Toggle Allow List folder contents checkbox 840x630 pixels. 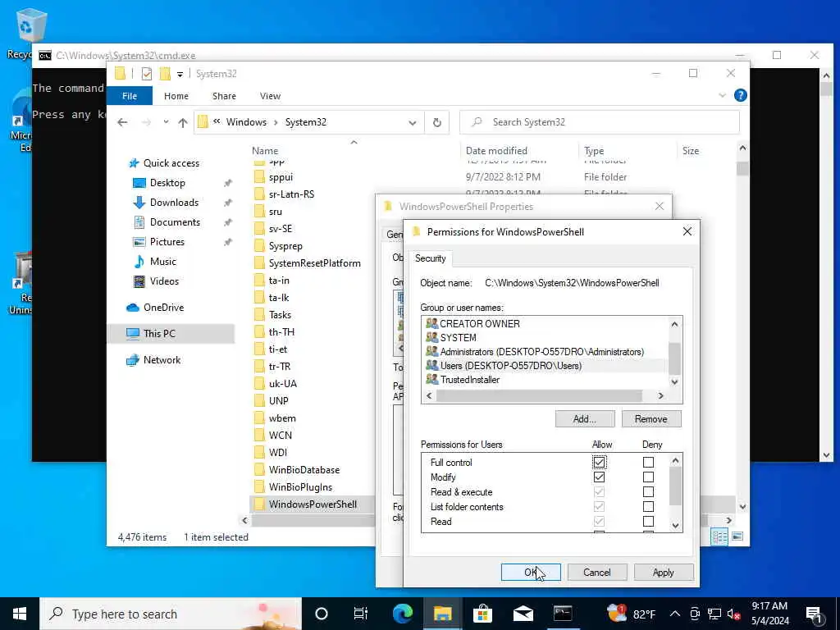pos(599,506)
